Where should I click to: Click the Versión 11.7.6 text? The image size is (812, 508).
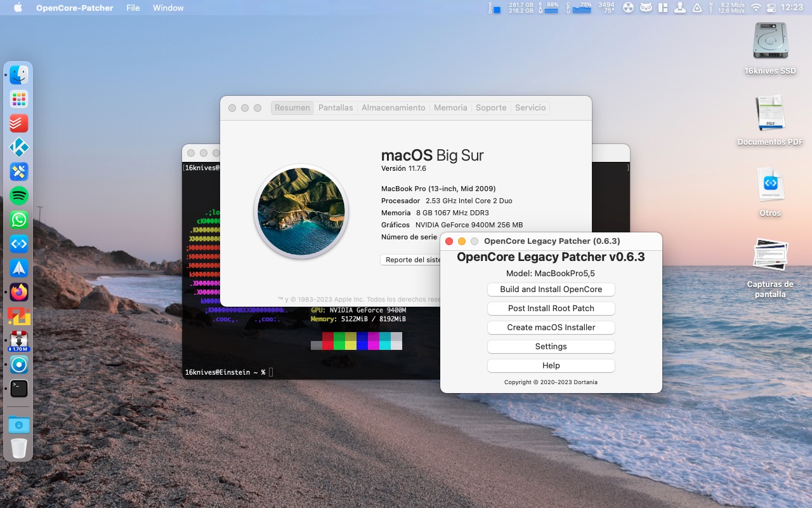coord(403,168)
